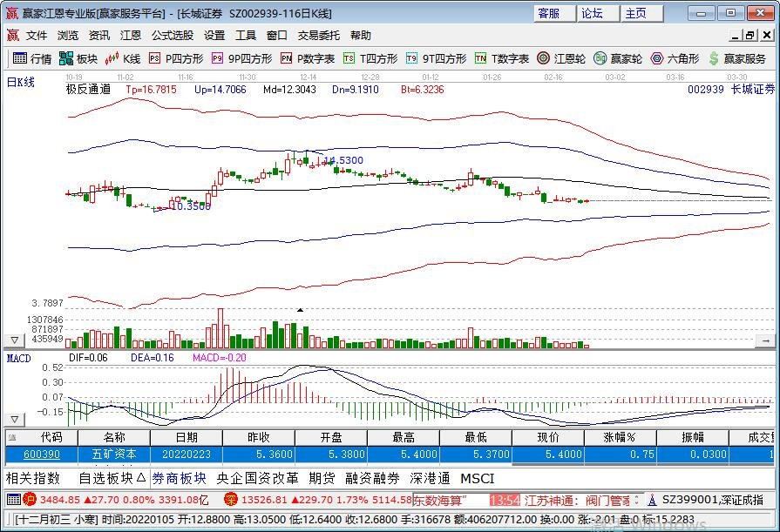
Task: Sort by 涨幅% column header
Action: 620,438
